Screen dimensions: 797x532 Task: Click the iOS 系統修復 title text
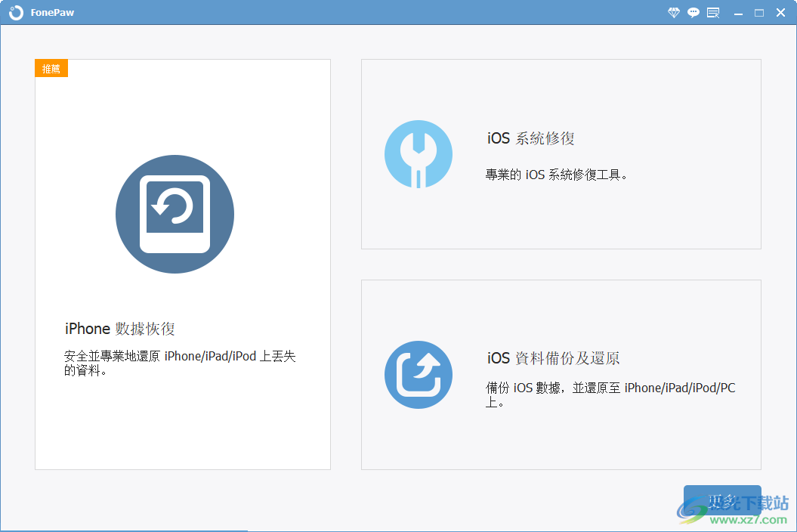(x=530, y=138)
